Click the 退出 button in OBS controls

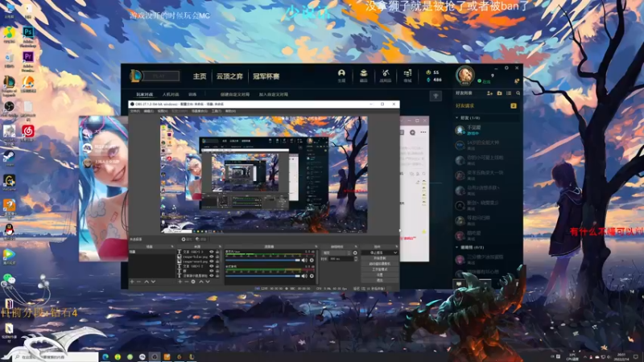point(380,280)
